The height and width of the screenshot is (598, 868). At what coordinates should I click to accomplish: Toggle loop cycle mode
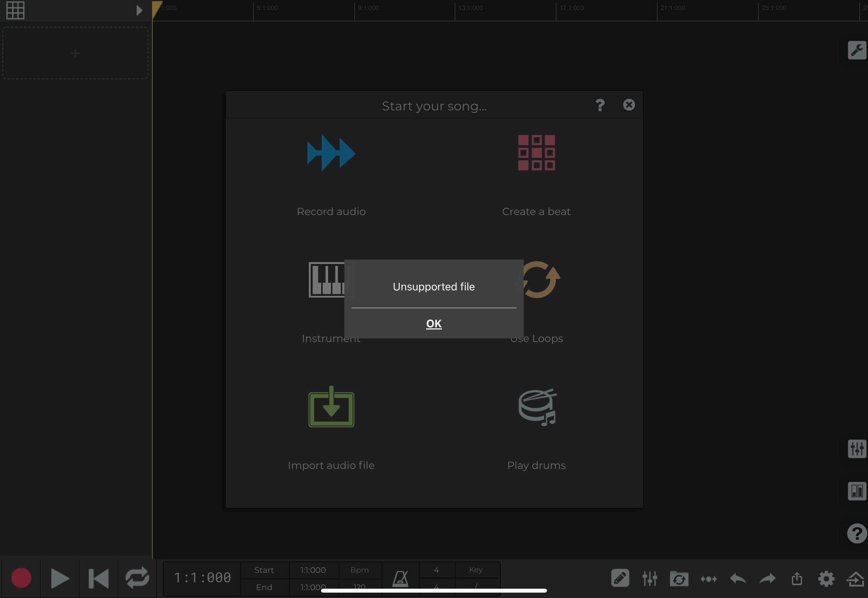click(x=137, y=578)
